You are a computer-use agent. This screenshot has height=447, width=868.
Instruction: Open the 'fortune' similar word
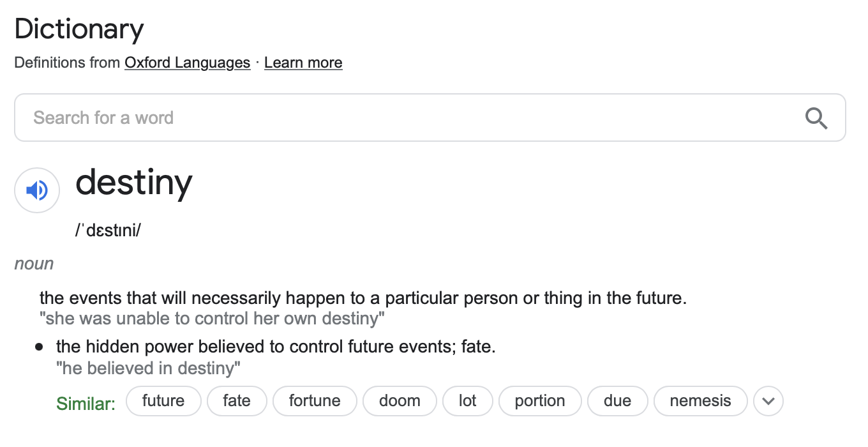pyautogui.click(x=315, y=401)
